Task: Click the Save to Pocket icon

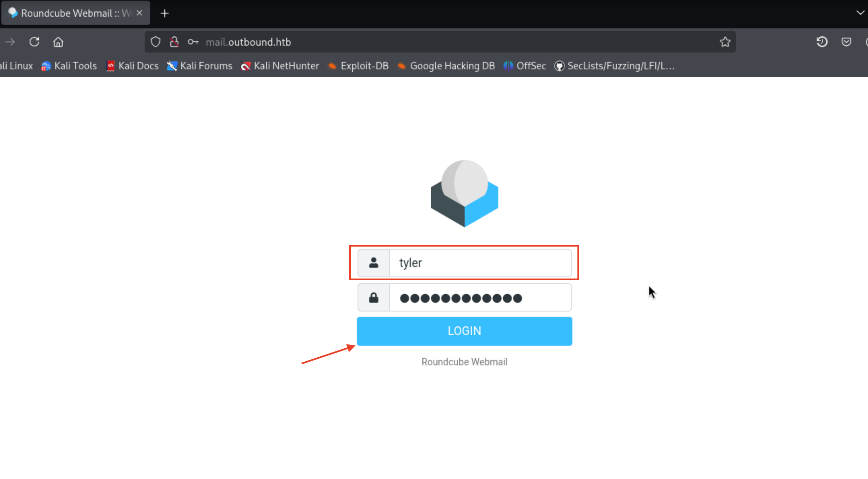Action: (x=846, y=42)
